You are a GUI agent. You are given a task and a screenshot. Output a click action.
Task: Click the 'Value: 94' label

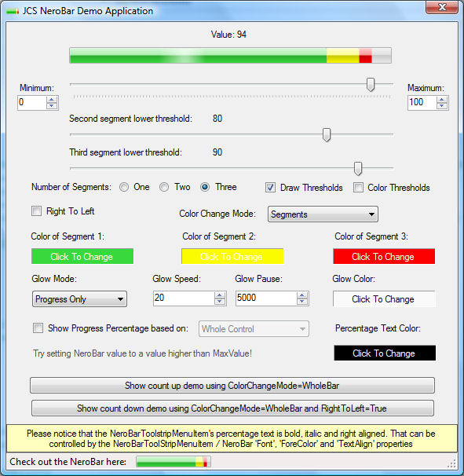pyautogui.click(x=228, y=35)
